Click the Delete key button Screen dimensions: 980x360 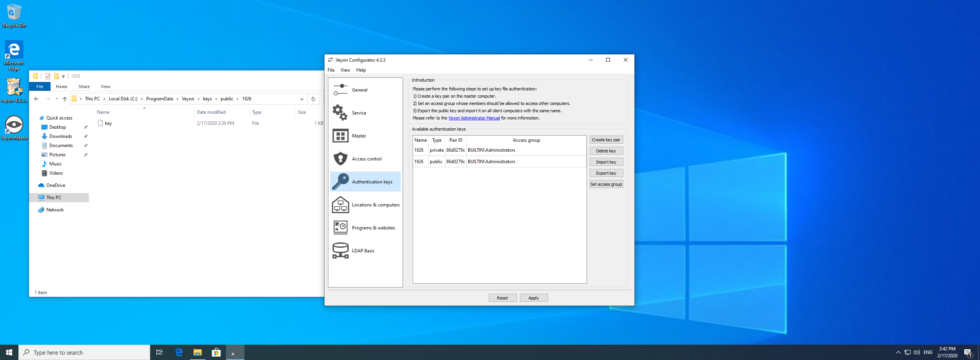606,151
